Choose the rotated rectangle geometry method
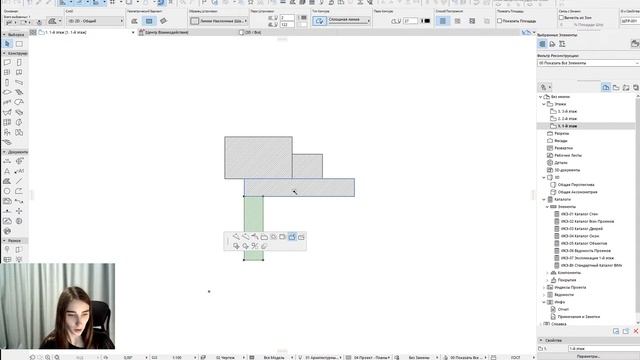640x360 pixels. (164, 21)
